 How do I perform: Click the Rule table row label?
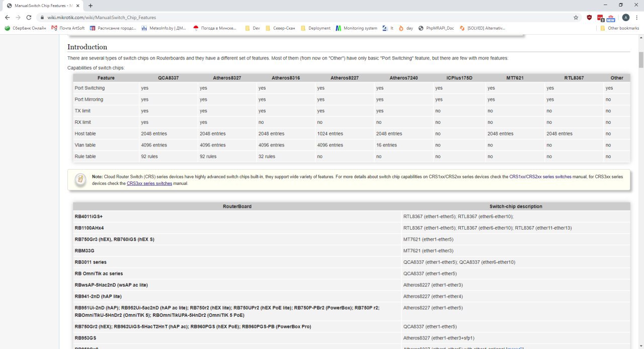[x=85, y=157]
